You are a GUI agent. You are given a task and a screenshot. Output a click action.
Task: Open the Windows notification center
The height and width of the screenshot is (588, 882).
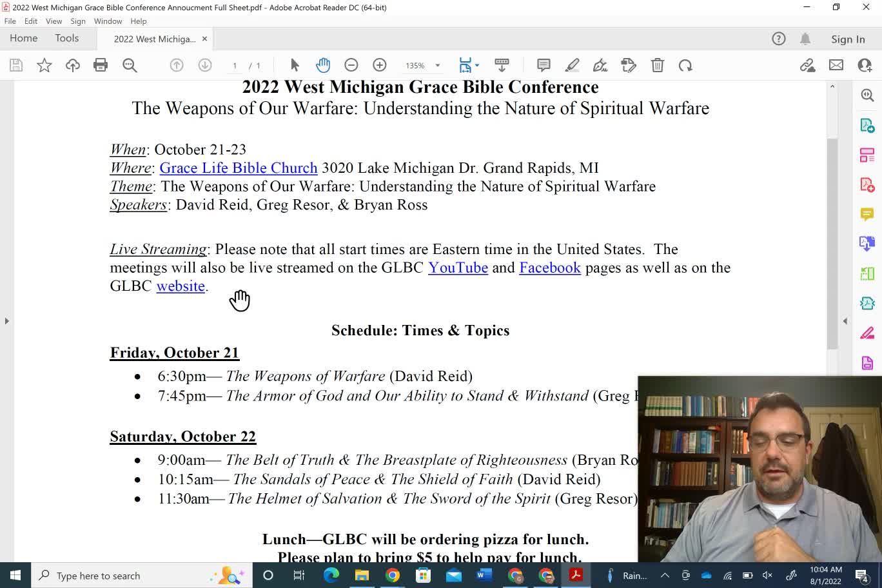click(862, 575)
